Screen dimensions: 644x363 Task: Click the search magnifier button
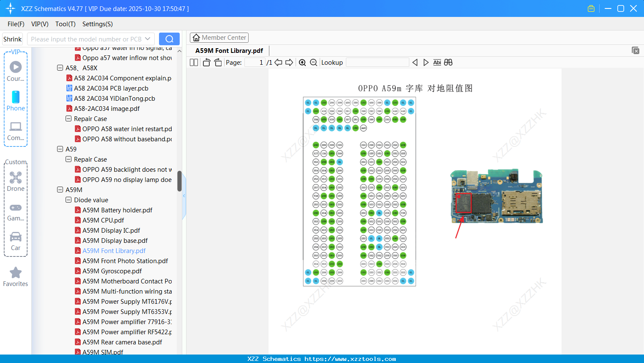pyautogui.click(x=169, y=39)
